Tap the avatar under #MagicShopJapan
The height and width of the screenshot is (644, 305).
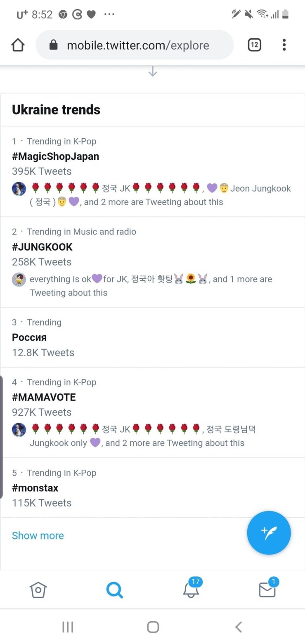point(19,189)
